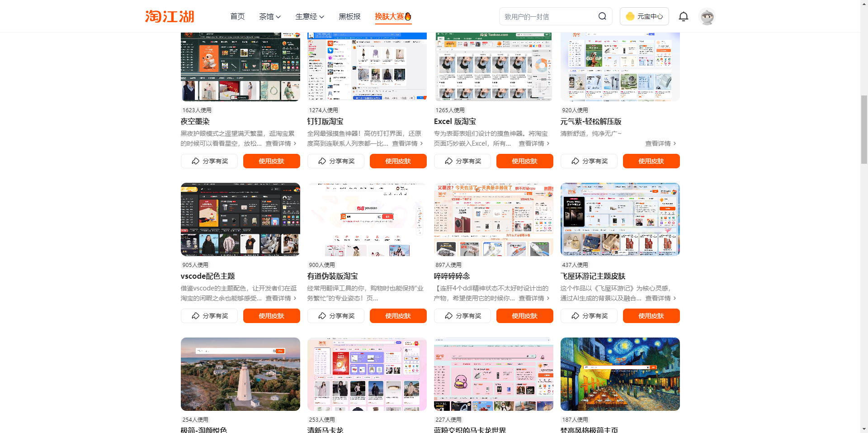Click the scrollbar up arrow
This screenshot has width=868, height=433.
pos(864,4)
